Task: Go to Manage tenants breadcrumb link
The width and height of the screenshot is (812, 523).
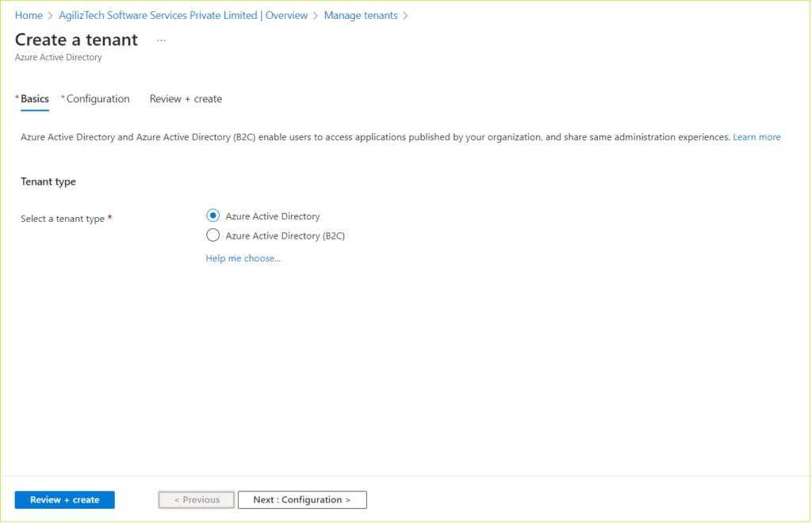Action: click(x=361, y=15)
